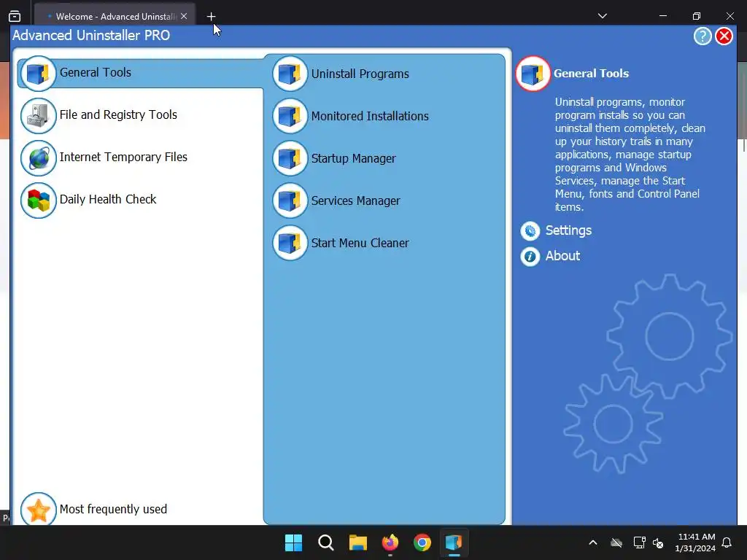Click Advanced Uninstaller PRO taskbar icon
The height and width of the screenshot is (560, 747).
pyautogui.click(x=454, y=542)
